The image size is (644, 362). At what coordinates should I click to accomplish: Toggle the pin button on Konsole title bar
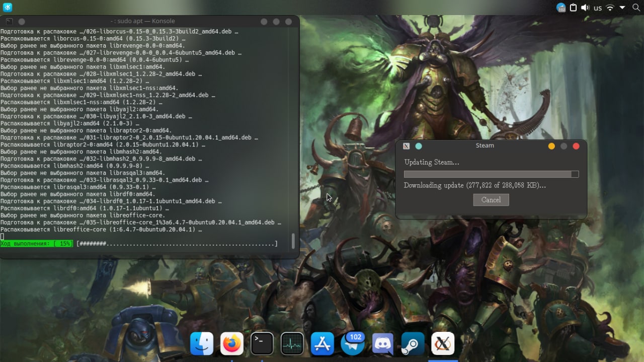coord(22,22)
